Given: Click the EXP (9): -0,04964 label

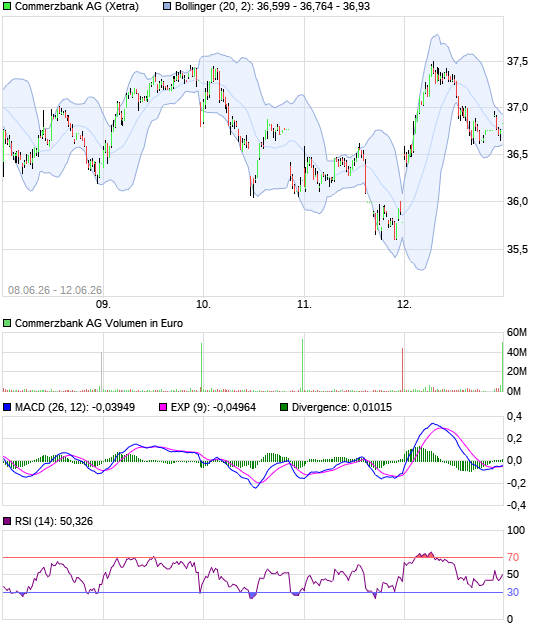Looking at the screenshot, I should coord(213,408).
